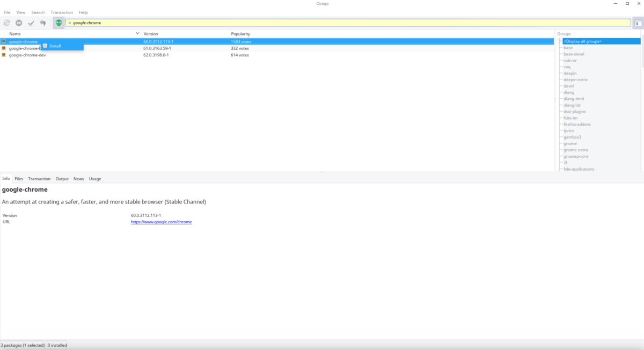Open the Transaction menu
Screen dimensions: 644x350
[62, 12]
